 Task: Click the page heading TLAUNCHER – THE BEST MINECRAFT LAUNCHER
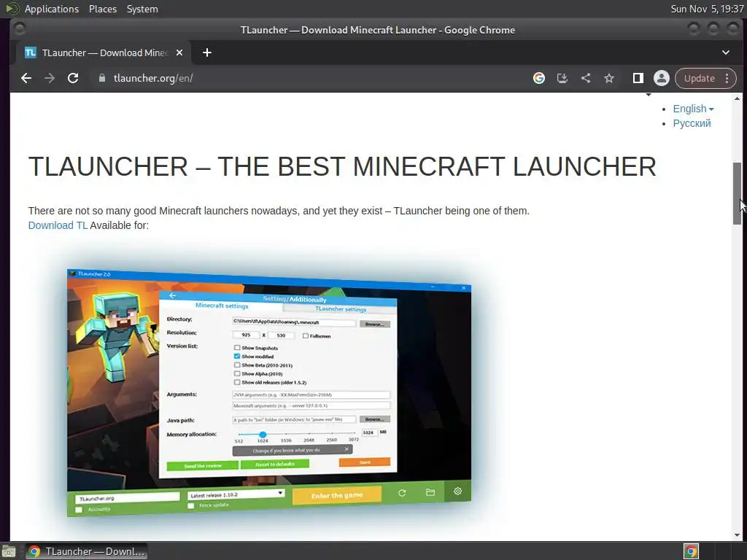pyautogui.click(x=342, y=166)
